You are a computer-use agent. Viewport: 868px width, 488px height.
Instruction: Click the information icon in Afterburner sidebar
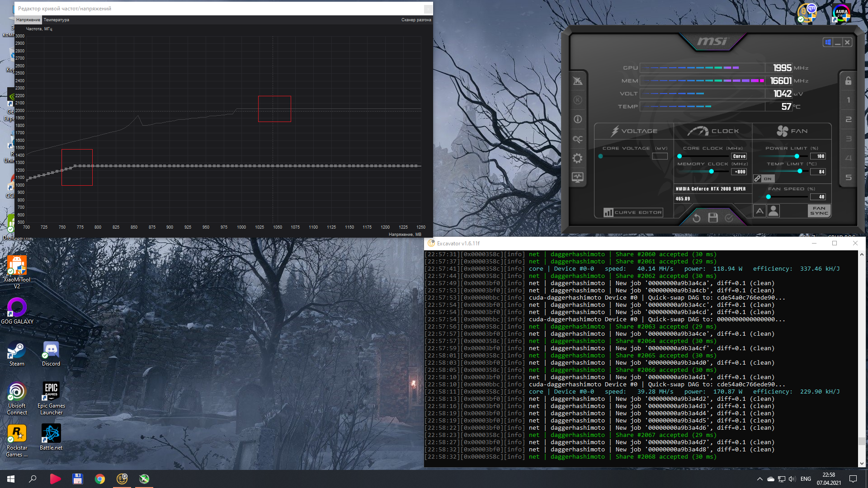(x=577, y=119)
